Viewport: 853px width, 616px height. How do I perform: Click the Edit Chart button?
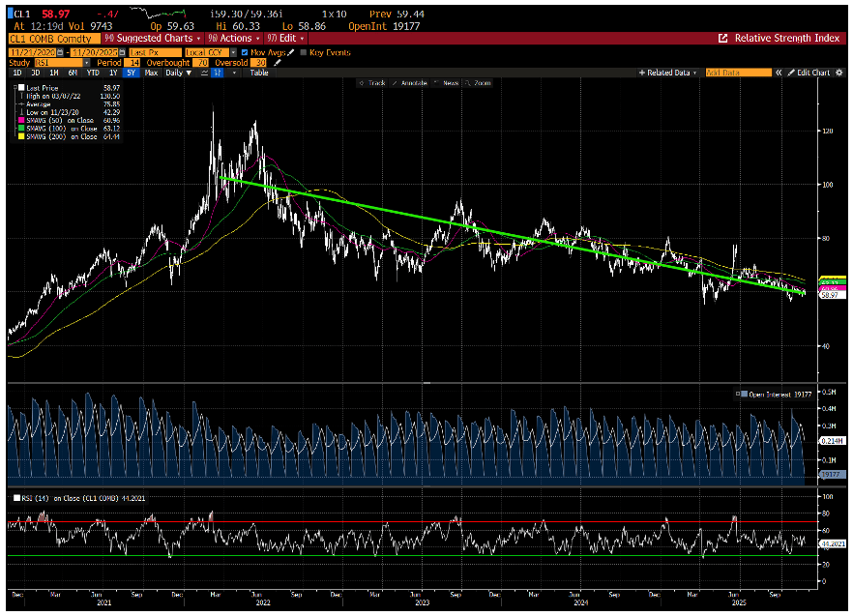pos(809,73)
